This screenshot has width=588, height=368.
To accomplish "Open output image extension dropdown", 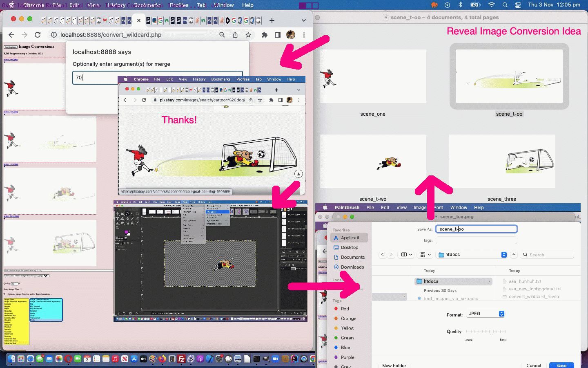I will point(27,276).
